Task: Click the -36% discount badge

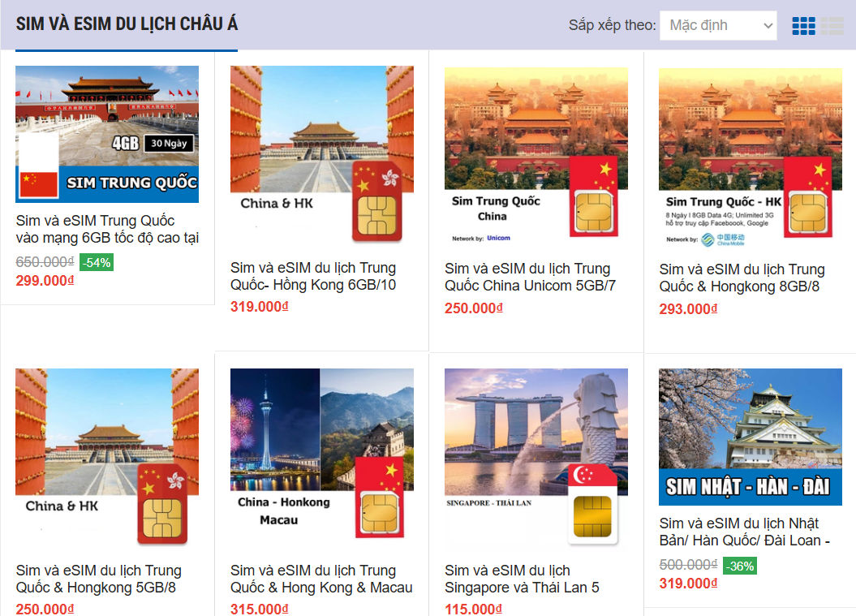Action: [740, 566]
